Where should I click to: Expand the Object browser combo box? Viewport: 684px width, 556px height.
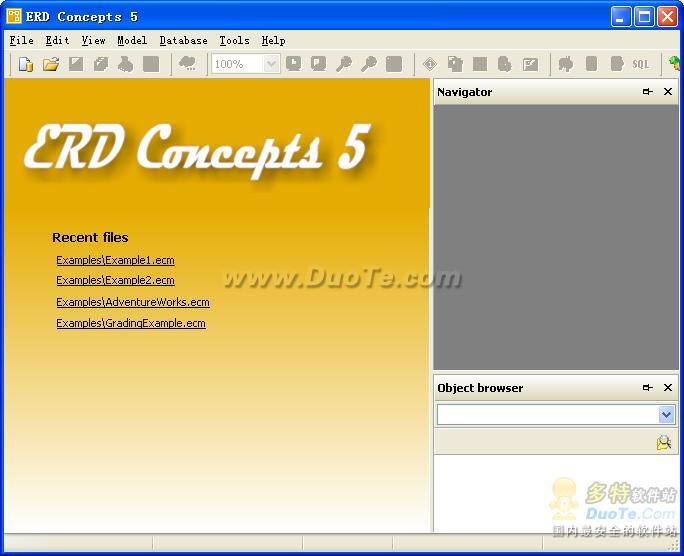point(666,414)
